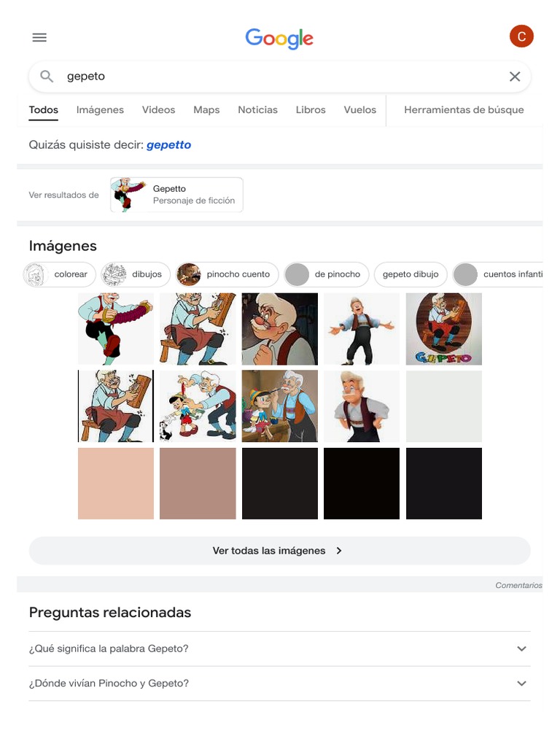The width and height of the screenshot is (560, 747).
Task: Open Gepetto Personaje de ficción card
Action: click(176, 195)
